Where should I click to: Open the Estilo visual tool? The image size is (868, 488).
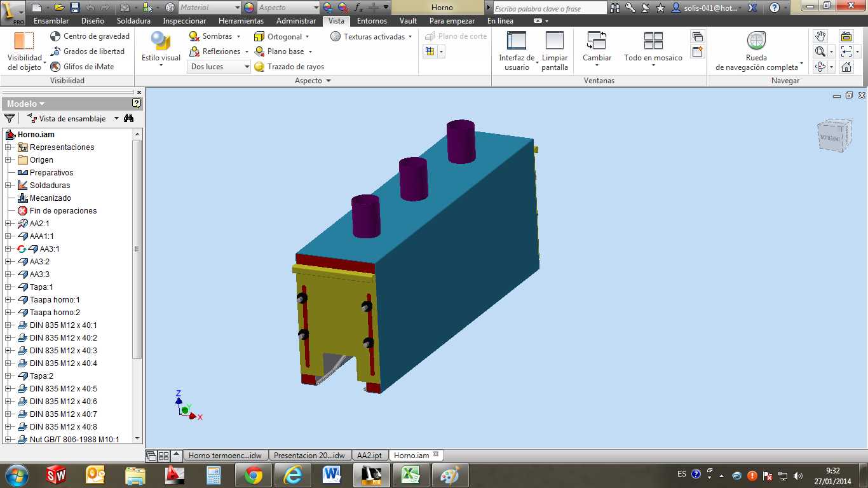(161, 50)
